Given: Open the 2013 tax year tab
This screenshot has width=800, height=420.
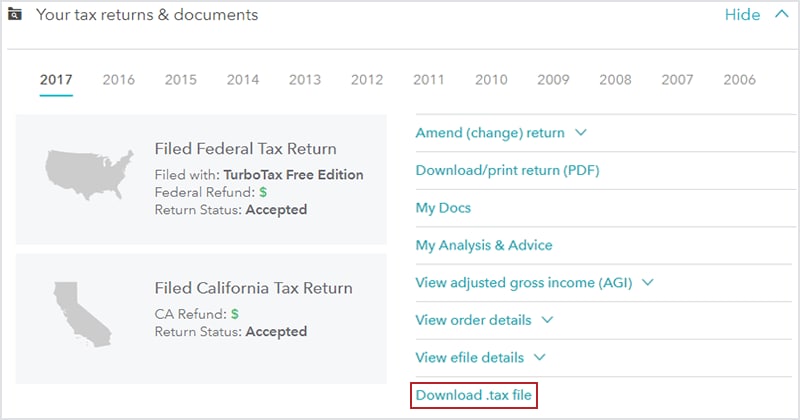Looking at the screenshot, I should (x=305, y=80).
